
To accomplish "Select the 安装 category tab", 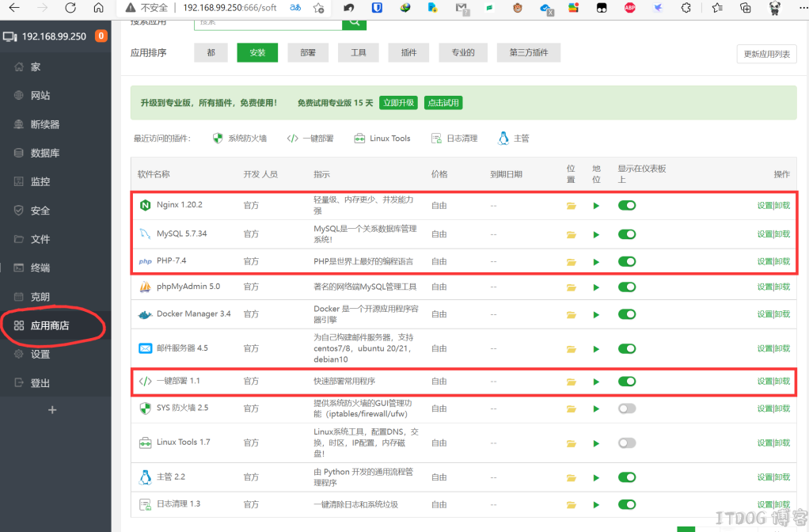I will [x=257, y=52].
